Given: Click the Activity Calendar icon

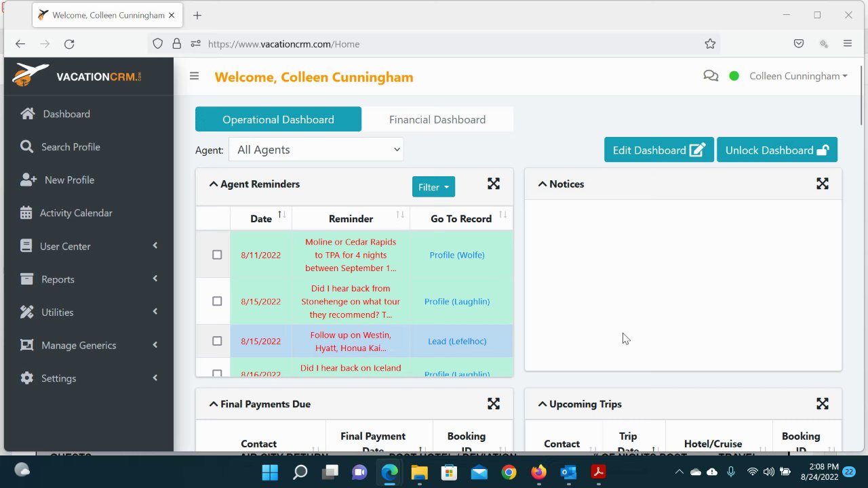Looking at the screenshot, I should pyautogui.click(x=26, y=213).
